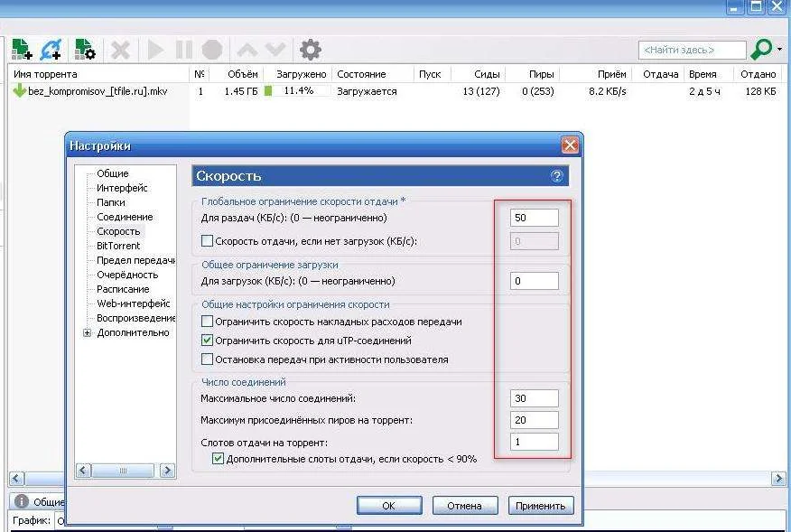Open the 'Предел передачи' settings category
The width and height of the screenshot is (791, 532).
(x=135, y=260)
